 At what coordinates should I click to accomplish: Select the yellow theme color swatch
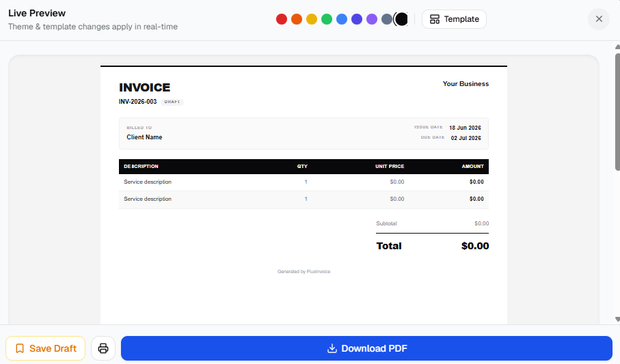tap(312, 19)
